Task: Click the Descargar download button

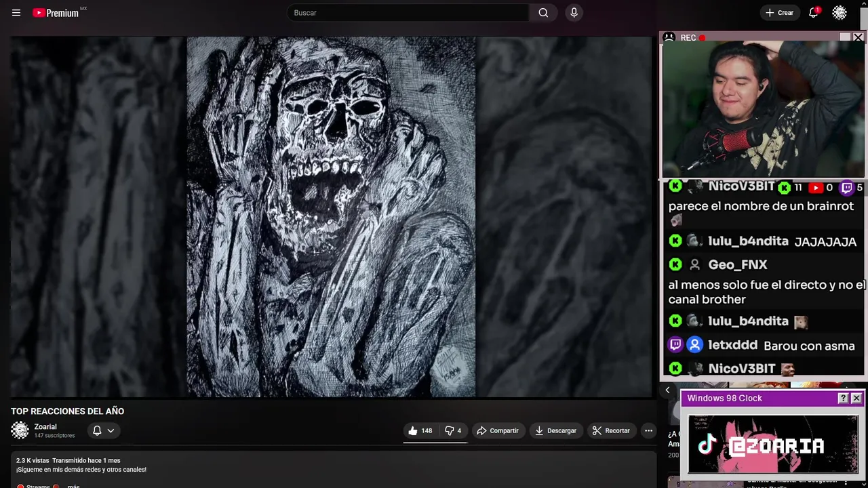Action: pyautogui.click(x=555, y=430)
